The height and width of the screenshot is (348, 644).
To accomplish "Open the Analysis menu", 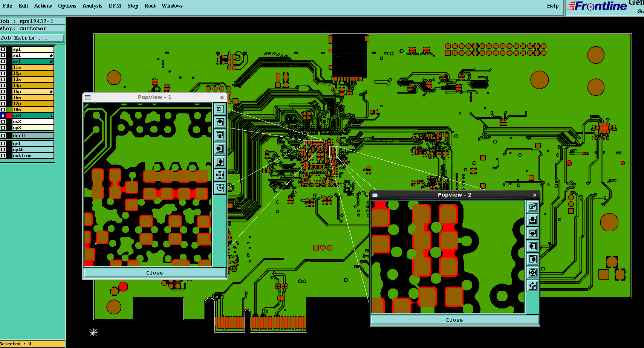I will point(92,6).
